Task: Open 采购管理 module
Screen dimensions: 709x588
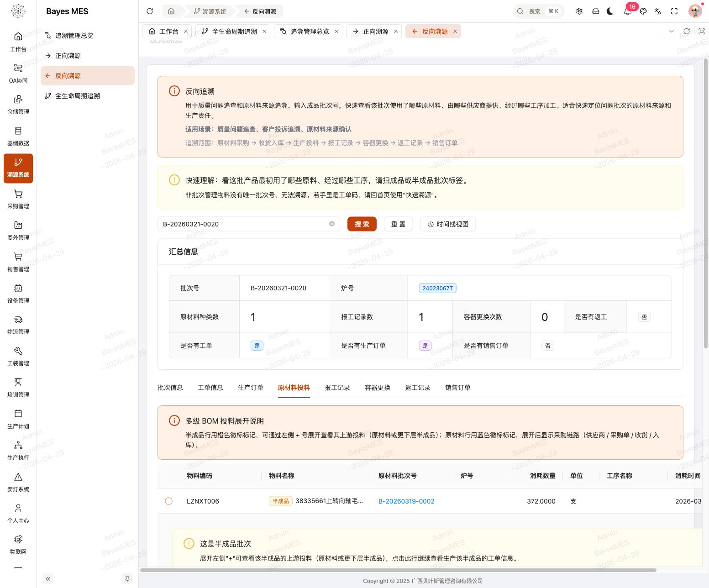Action: [18, 199]
